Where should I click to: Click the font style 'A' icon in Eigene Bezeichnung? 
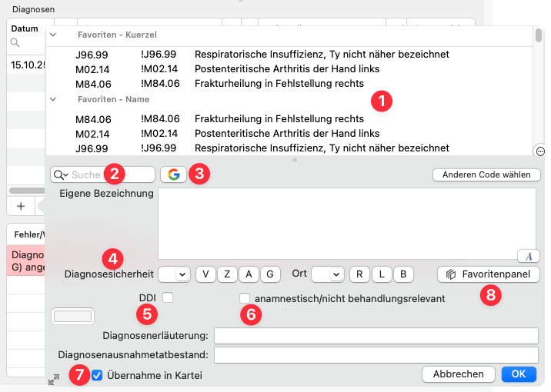click(x=529, y=256)
